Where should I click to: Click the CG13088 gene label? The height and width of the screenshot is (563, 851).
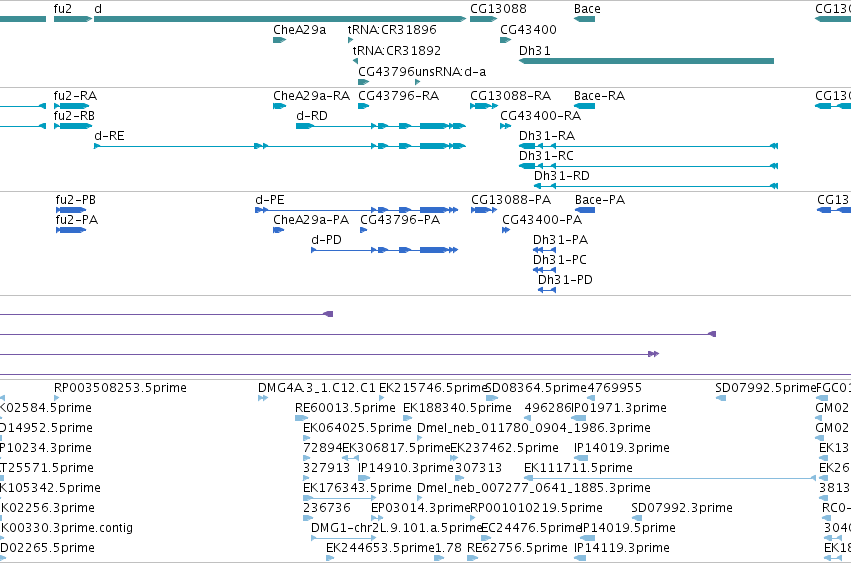[x=498, y=9]
